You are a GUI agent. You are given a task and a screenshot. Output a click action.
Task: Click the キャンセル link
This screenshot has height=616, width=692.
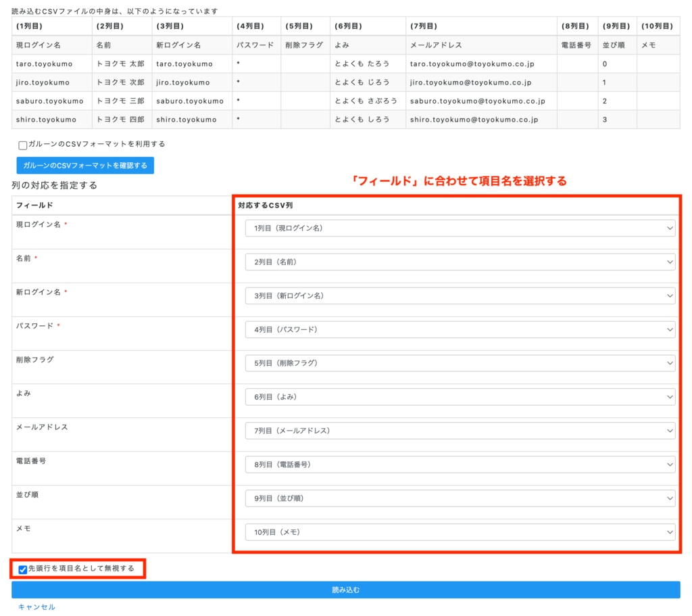click(36, 607)
